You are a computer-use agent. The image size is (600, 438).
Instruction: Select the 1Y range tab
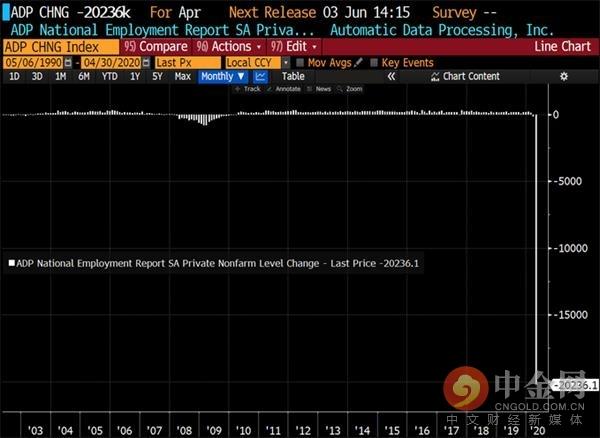(x=135, y=77)
